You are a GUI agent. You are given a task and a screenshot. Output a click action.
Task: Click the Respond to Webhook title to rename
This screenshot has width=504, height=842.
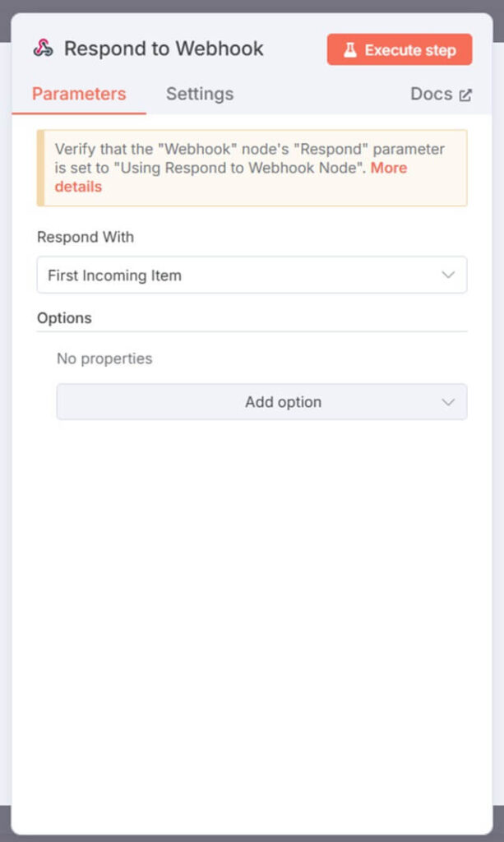pos(164,49)
